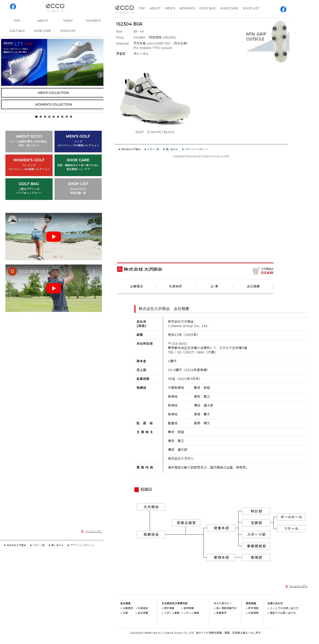Go to the previous slide with the carousel left arrow
This screenshot has height=644, width=319.
(6, 75)
